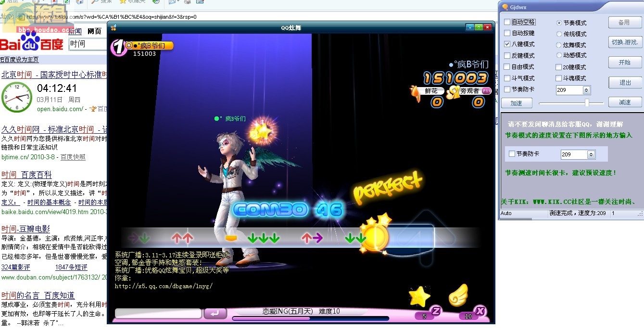
Task: Enable the 自由模式 checkbox
Action: [x=507, y=67]
